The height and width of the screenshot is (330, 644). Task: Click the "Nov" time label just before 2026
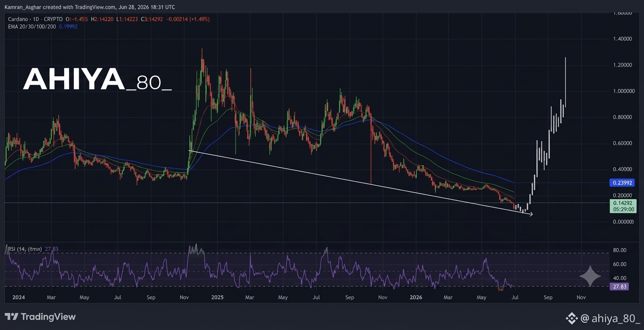tap(382, 297)
